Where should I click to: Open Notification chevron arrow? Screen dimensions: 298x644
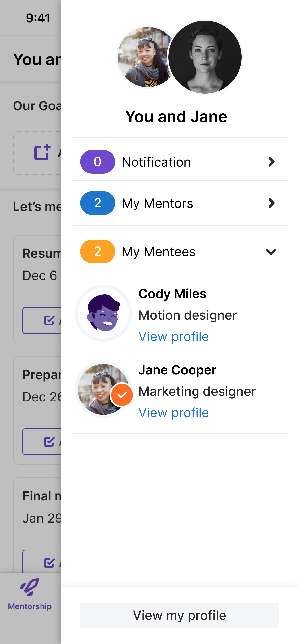click(271, 162)
